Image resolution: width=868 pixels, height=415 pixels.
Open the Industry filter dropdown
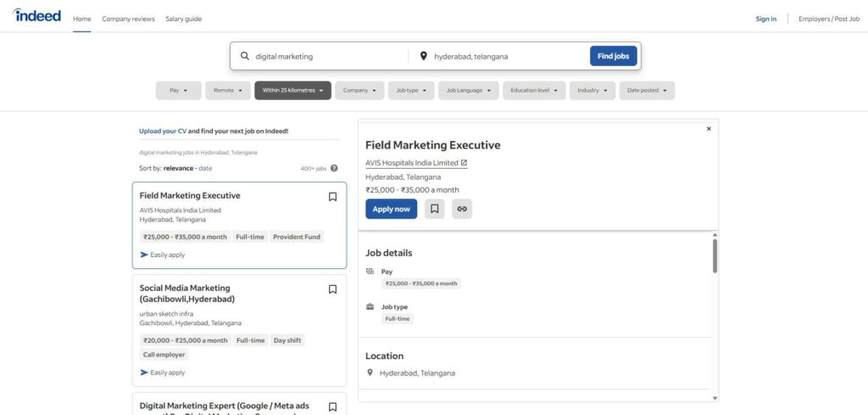tap(593, 90)
